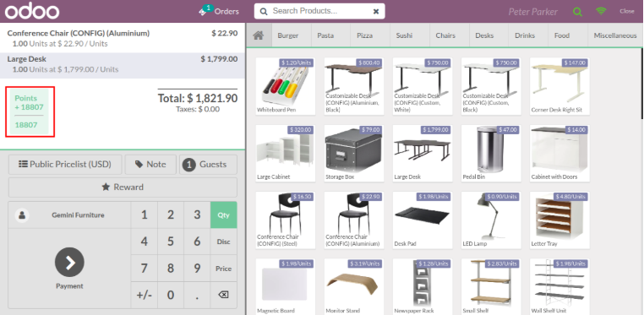Click the green magnifier icon near Peter Parker
Screen dimensions: 644x315
(x=577, y=12)
